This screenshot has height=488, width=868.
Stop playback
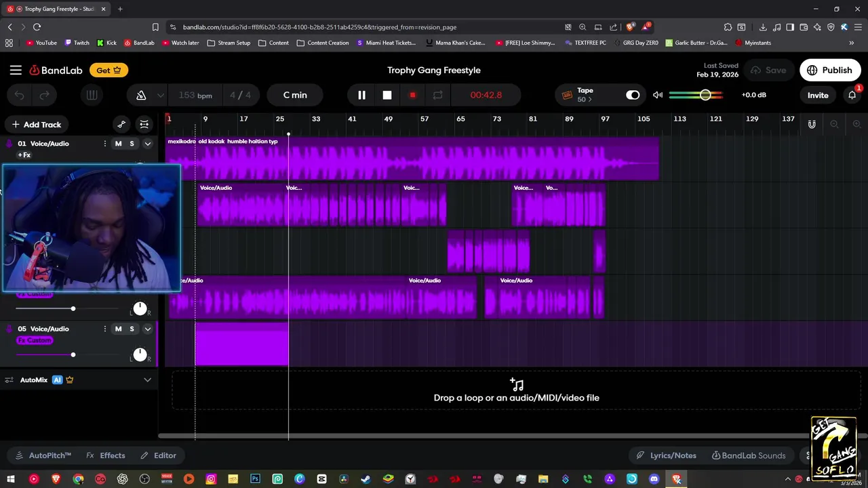tap(387, 95)
